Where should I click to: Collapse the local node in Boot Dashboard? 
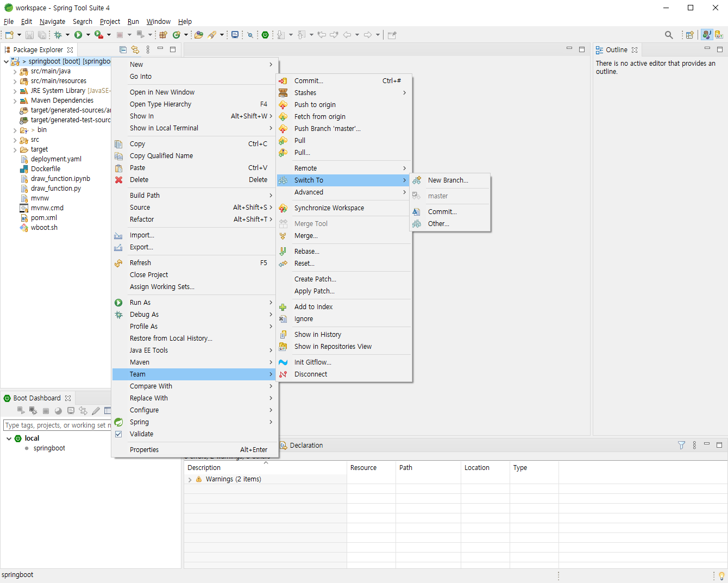click(x=9, y=438)
